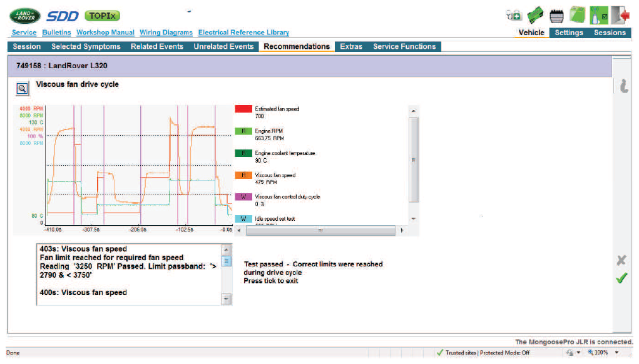Click the green battery icon
The height and width of the screenshot is (364, 639).
point(577,15)
